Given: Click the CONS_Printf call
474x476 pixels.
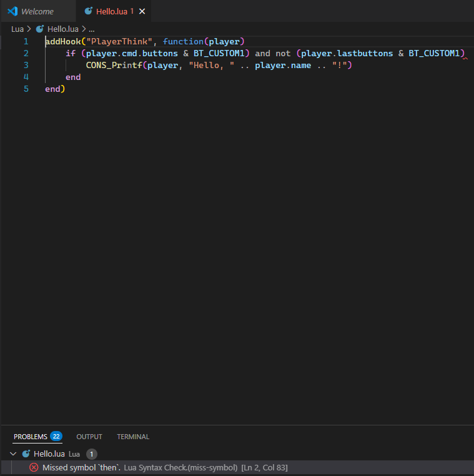Looking at the screenshot, I should 114,65.
